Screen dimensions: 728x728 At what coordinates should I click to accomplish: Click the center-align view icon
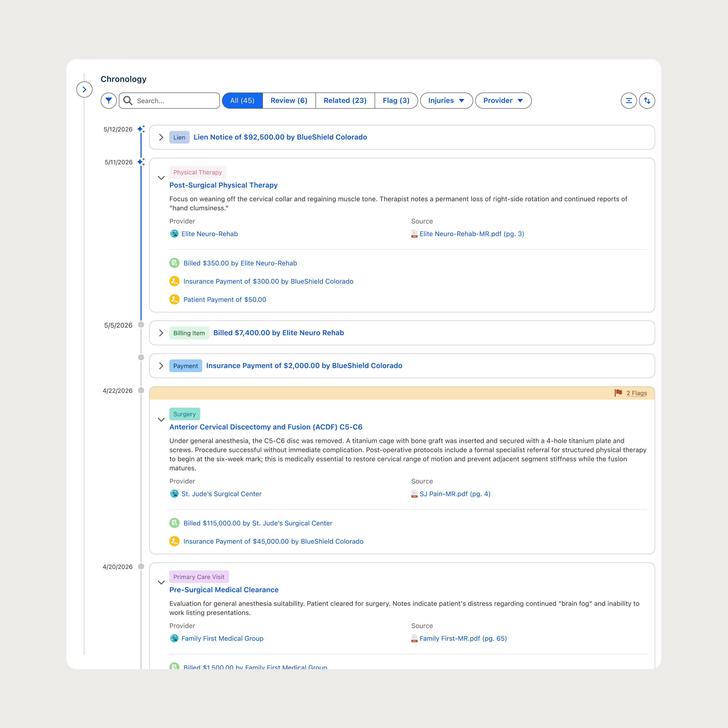click(628, 101)
